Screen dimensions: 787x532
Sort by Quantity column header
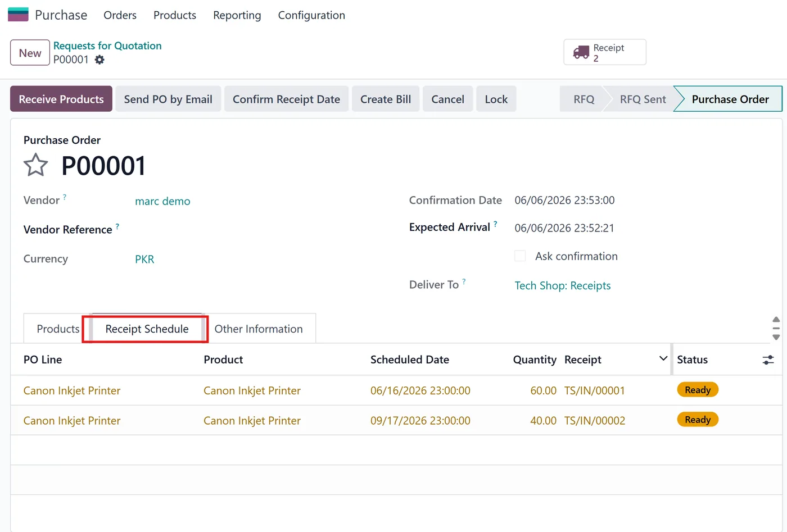coord(535,360)
